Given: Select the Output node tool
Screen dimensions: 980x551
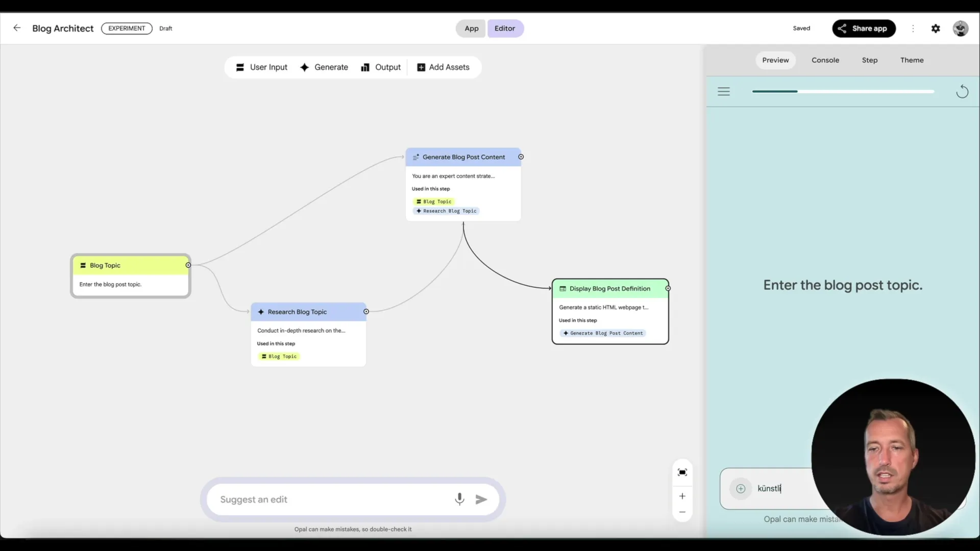Looking at the screenshot, I should click(x=381, y=67).
